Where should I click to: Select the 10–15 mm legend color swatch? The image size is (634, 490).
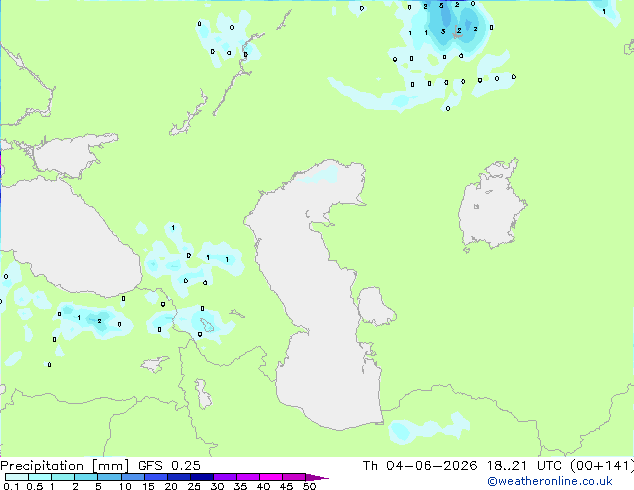point(133,477)
